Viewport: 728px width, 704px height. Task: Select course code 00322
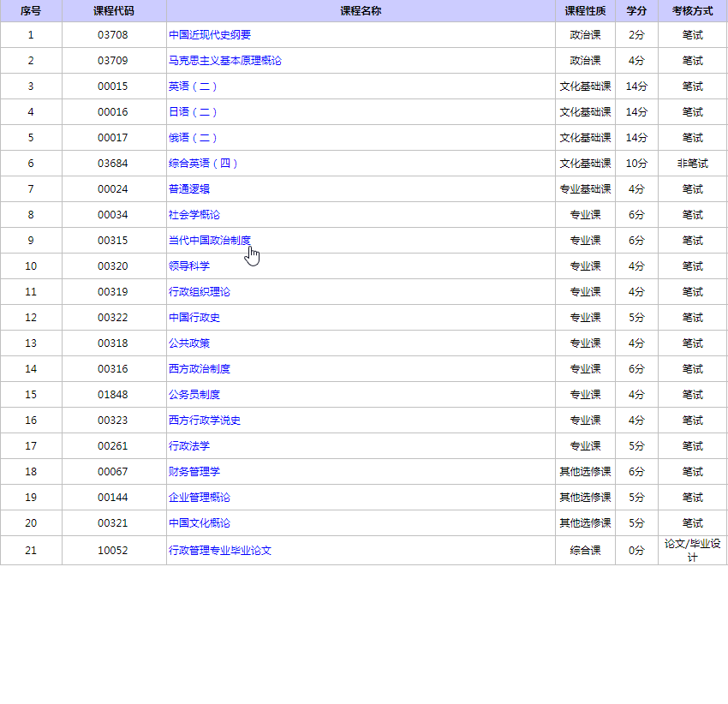(x=113, y=318)
